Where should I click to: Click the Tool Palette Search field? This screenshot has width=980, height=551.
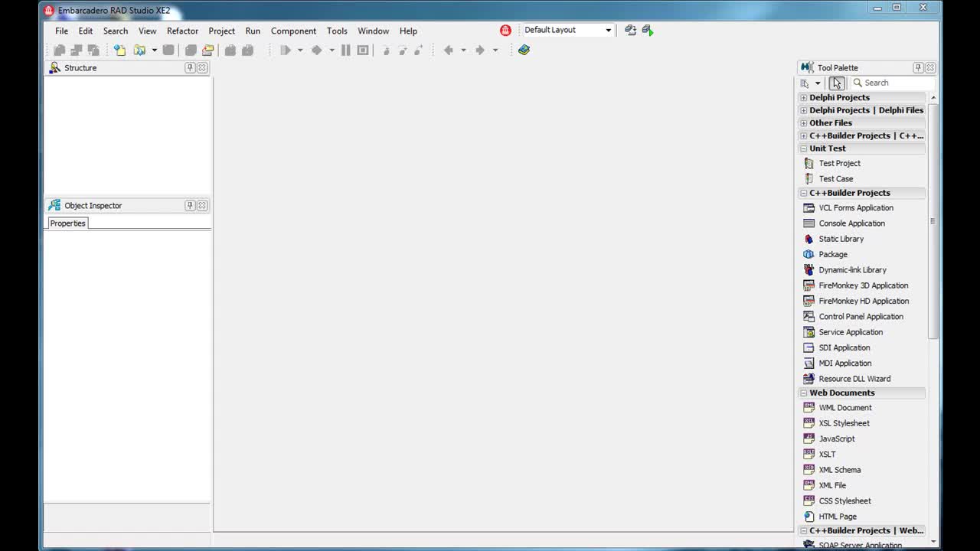pos(893,83)
